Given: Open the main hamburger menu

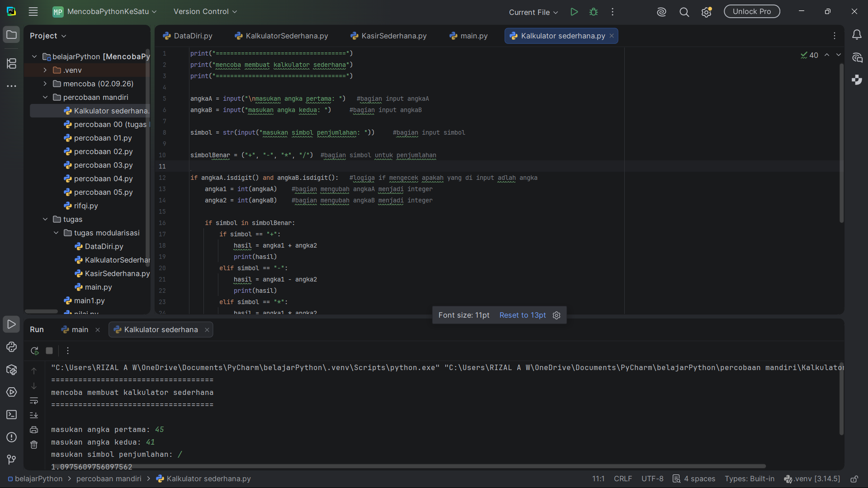Looking at the screenshot, I should point(33,12).
